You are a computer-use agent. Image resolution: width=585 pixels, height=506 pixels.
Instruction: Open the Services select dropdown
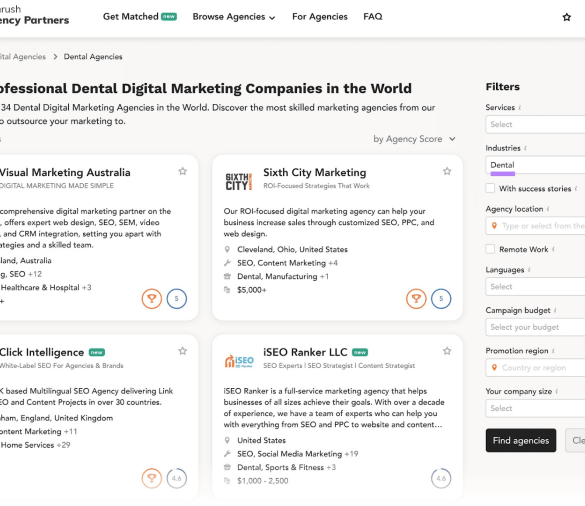pos(535,124)
